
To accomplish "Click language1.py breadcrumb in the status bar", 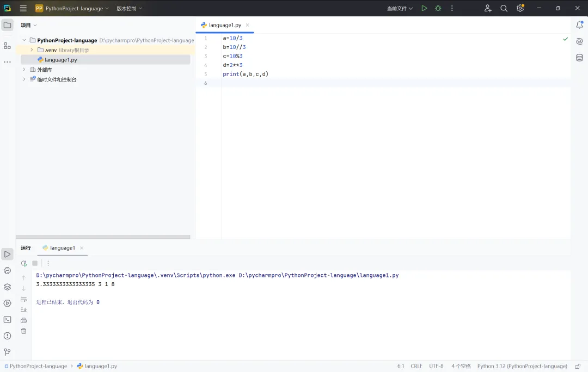I will click(97, 366).
